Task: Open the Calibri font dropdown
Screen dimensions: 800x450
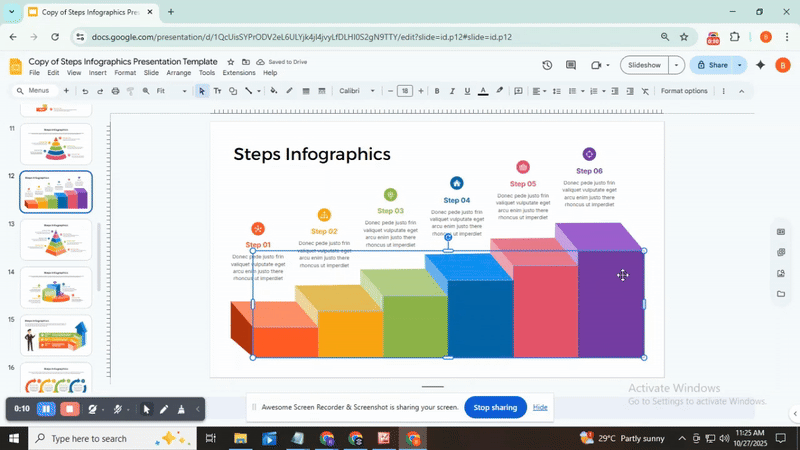Action: point(357,91)
